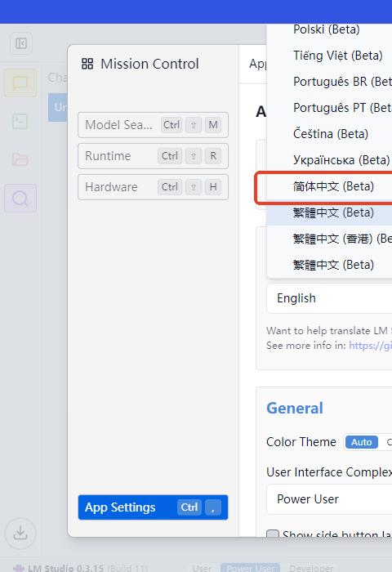
Task: Click the Mission Control grid icon
Action: [x=87, y=64]
